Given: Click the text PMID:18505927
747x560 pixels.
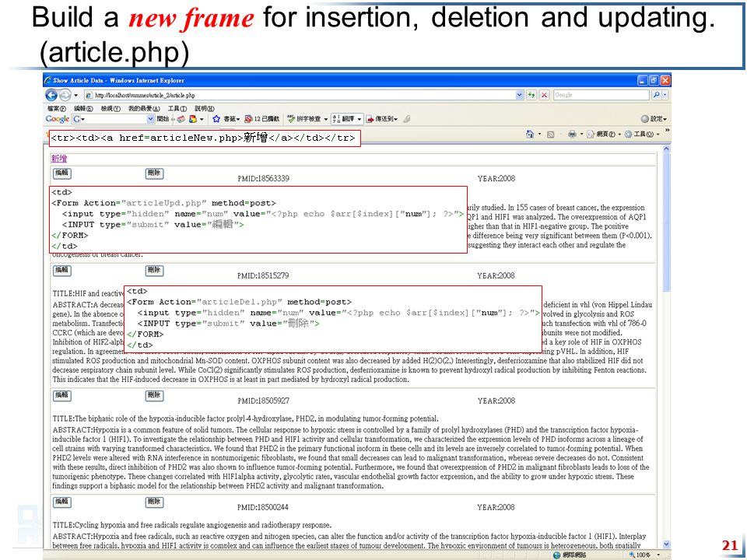Looking at the screenshot, I should (x=263, y=401).
